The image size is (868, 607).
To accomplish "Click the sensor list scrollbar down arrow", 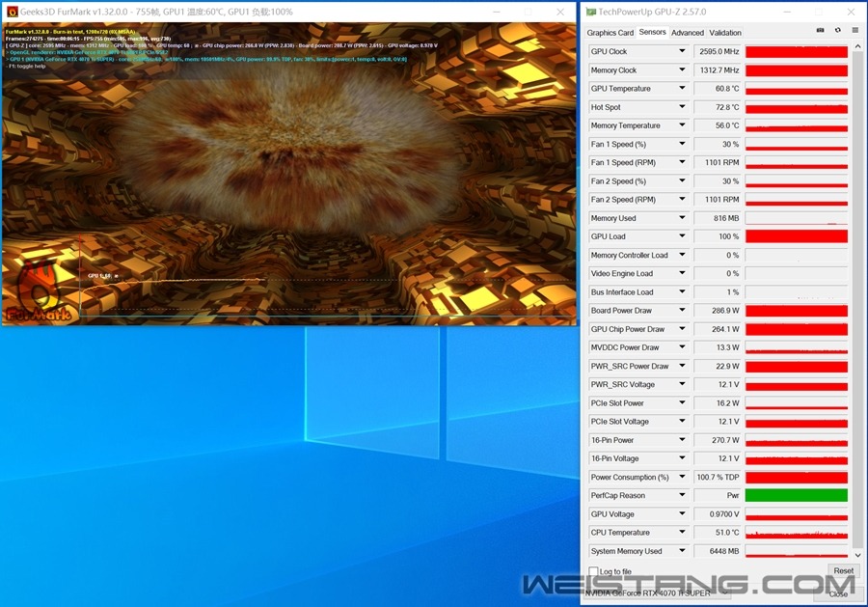I will 857,555.
